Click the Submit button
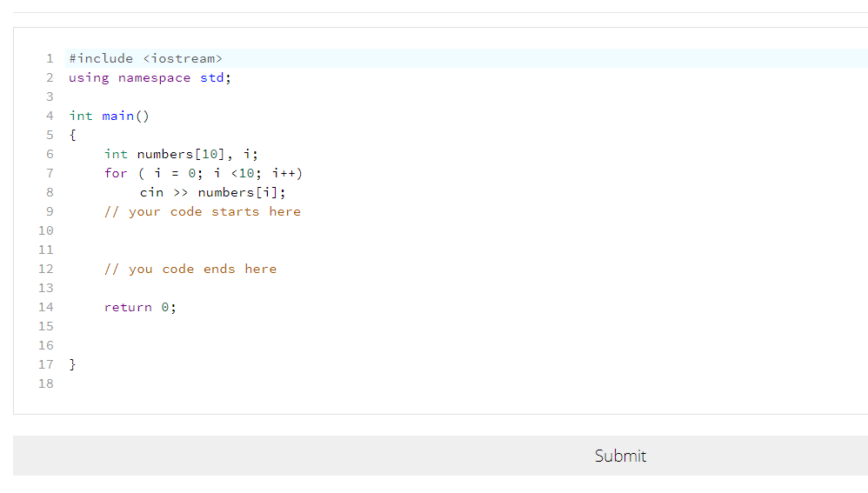868x493 pixels. click(x=620, y=456)
